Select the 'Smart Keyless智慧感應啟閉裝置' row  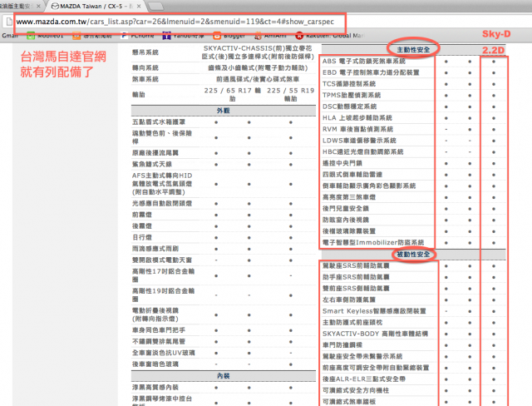pyautogui.click(x=413, y=311)
